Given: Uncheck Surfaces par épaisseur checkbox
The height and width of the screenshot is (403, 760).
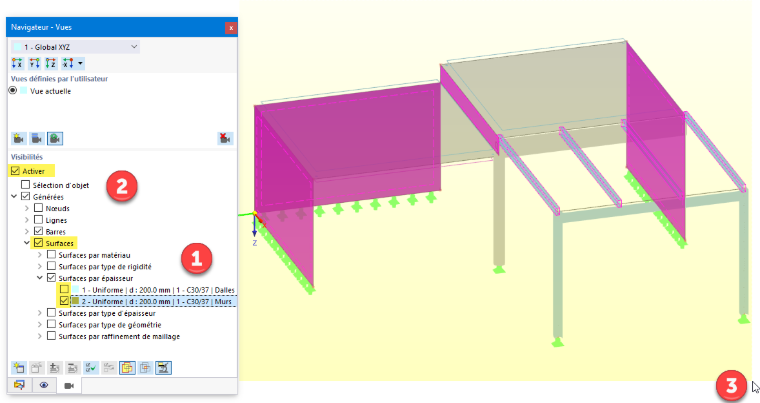Looking at the screenshot, I should click(51, 278).
